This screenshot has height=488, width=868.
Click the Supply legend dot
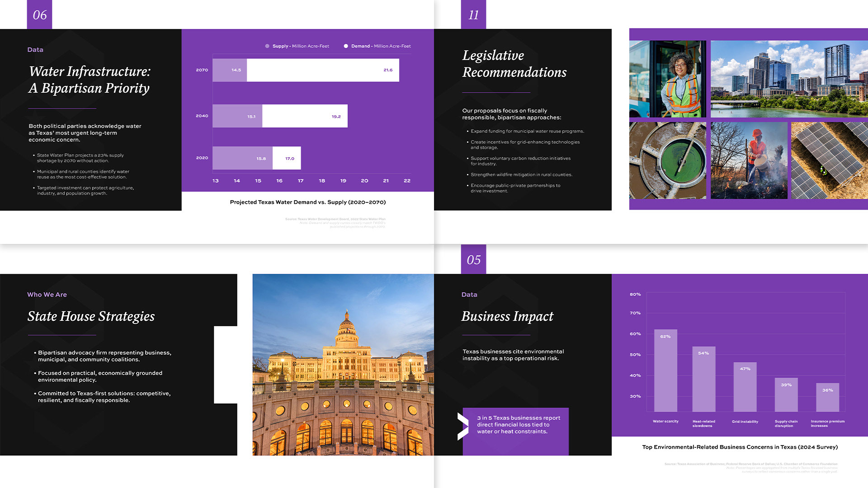267,46
